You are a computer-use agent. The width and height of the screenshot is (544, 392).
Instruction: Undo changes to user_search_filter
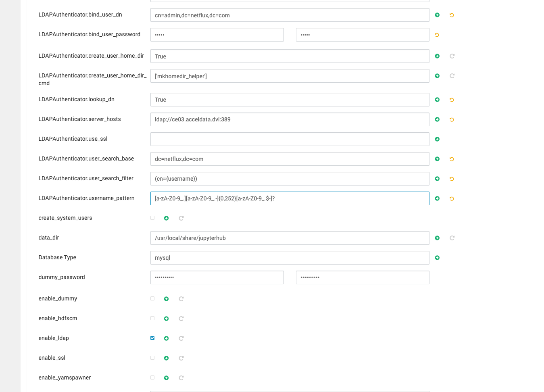click(x=452, y=179)
